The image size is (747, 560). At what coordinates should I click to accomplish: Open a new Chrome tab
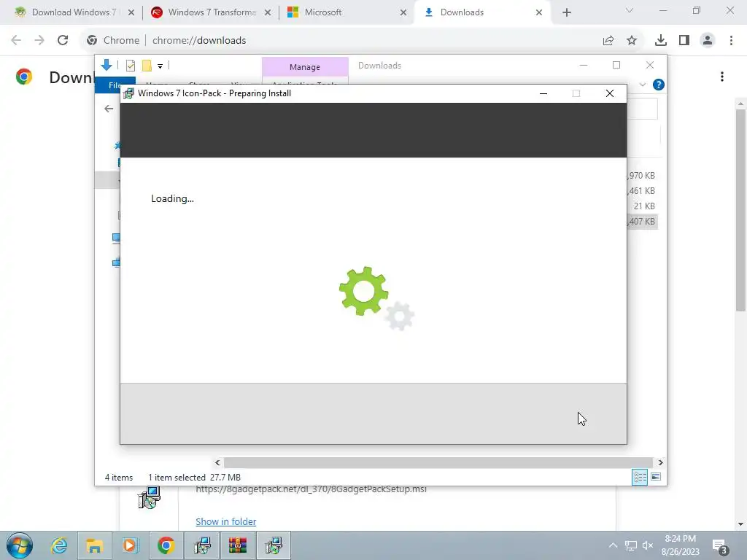pyautogui.click(x=566, y=12)
